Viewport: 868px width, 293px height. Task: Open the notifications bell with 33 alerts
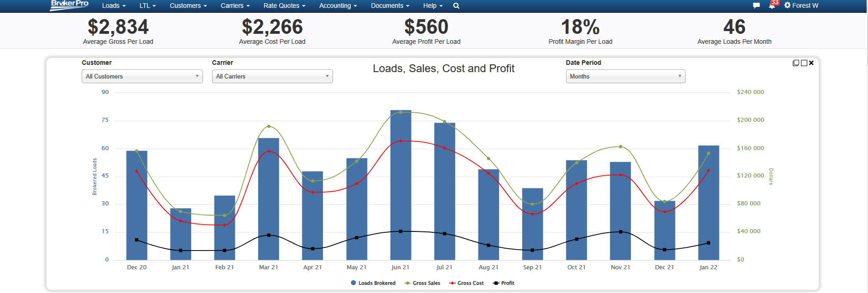tap(772, 6)
